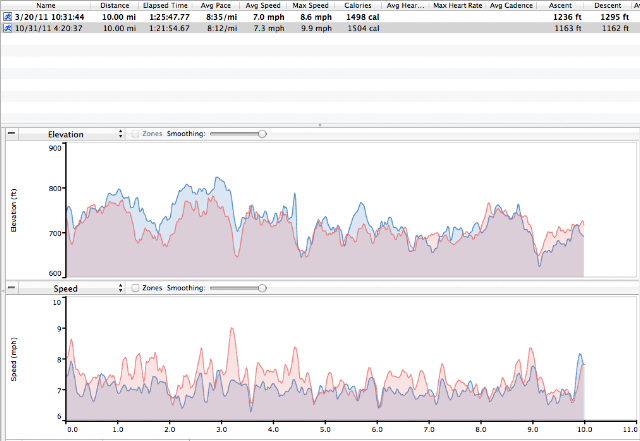Sort by Avg Cadence column header
Screen dimensions: 640x441
click(511, 5)
